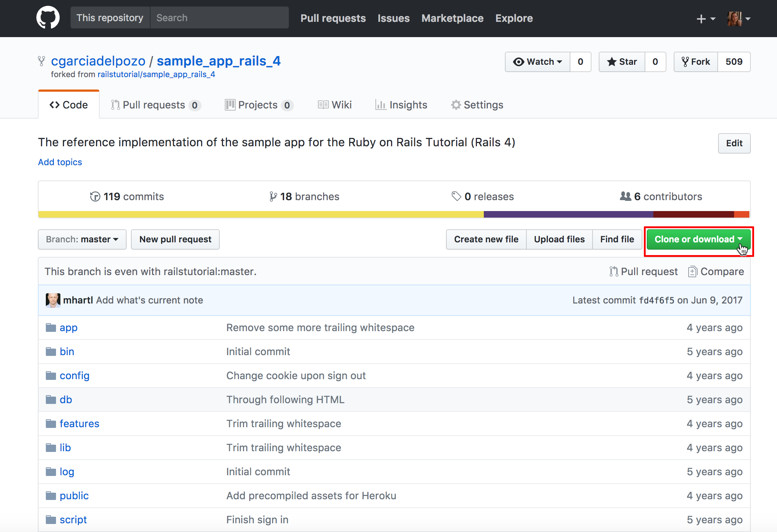Screen dimensions: 777x532
Task: Click Upload files
Action: pos(559,239)
